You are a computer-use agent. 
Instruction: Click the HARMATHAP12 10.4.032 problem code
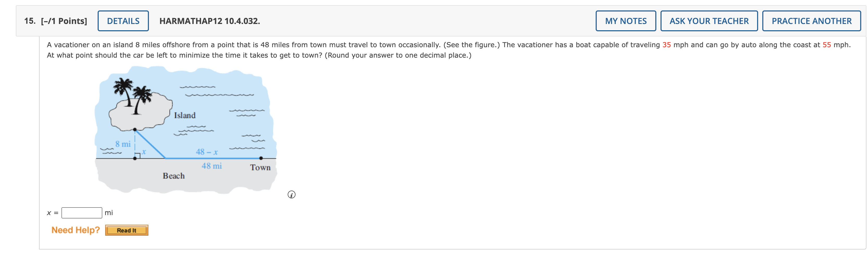point(210,21)
